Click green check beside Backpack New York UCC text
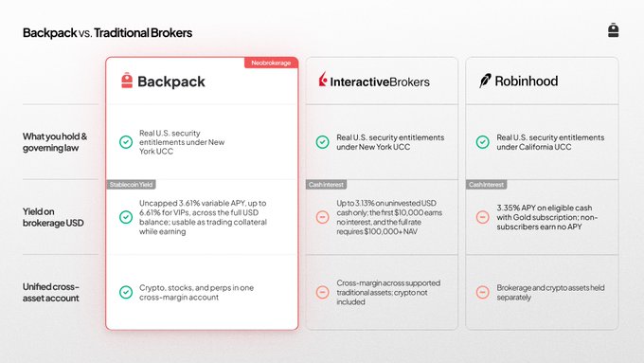This screenshot has width=644, height=363. [x=126, y=142]
